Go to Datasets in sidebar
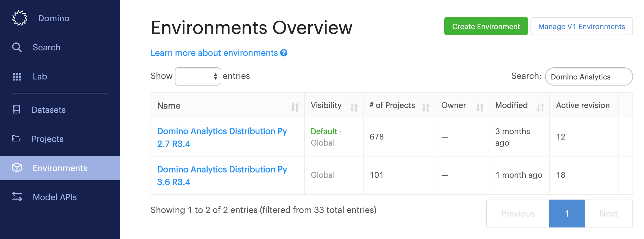This screenshot has height=239, width=644. pyautogui.click(x=49, y=110)
